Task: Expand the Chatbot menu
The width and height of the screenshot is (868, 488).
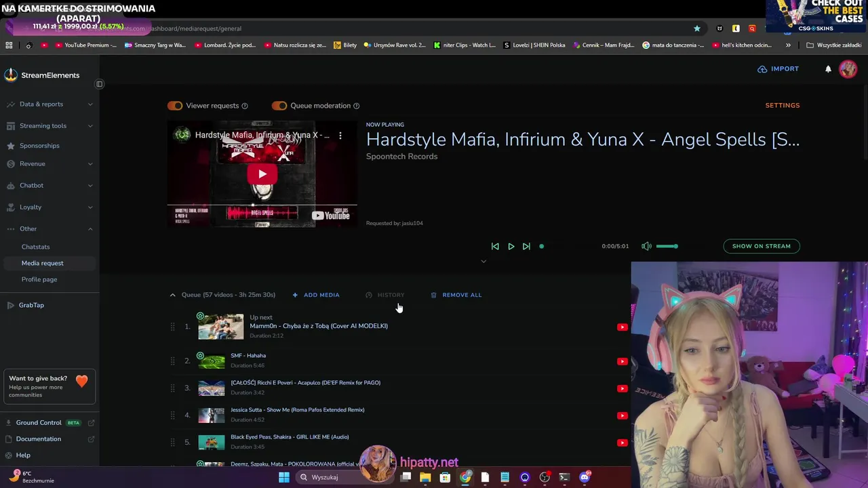Action: coord(90,186)
